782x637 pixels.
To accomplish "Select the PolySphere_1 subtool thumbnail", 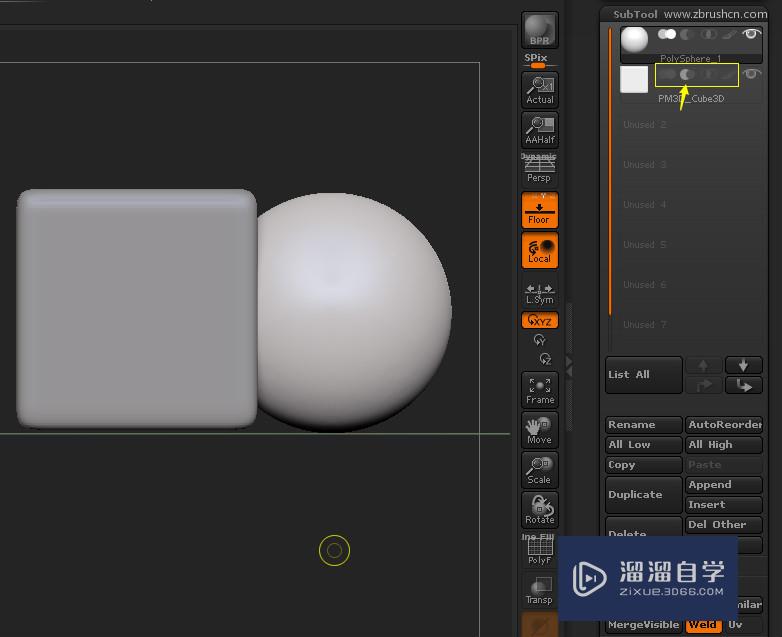I will point(634,39).
